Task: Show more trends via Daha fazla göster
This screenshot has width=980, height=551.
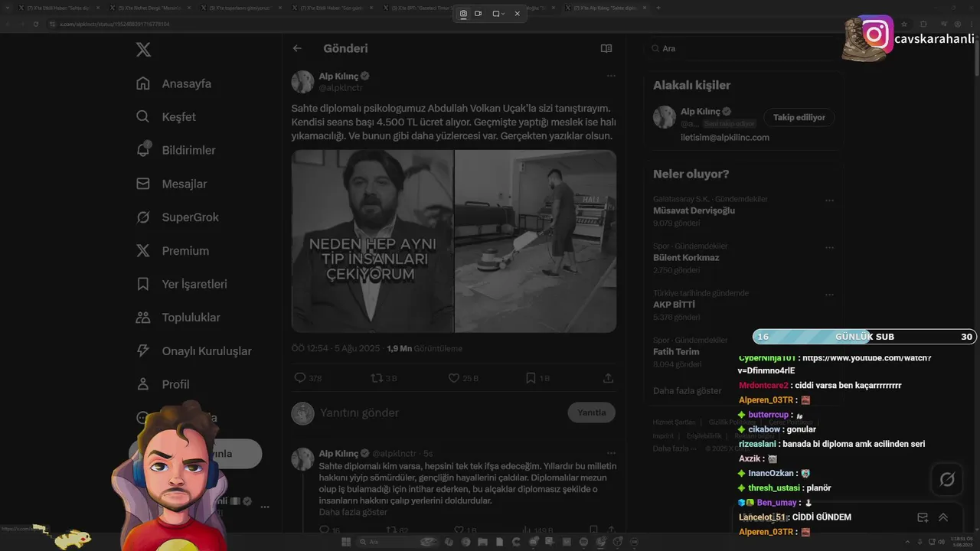Action: click(687, 390)
